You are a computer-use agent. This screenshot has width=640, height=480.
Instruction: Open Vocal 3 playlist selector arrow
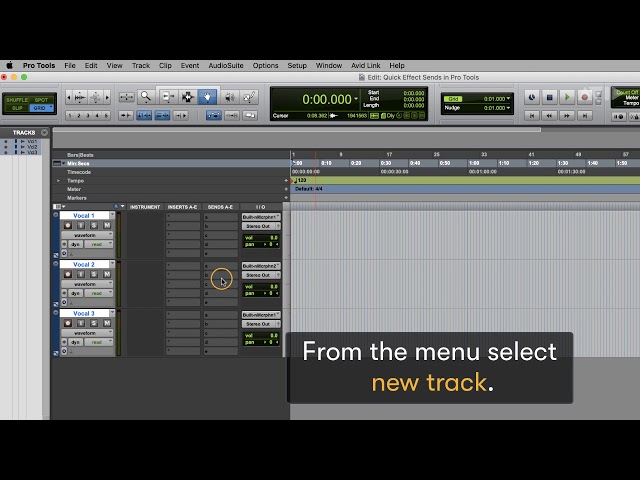[112, 313]
